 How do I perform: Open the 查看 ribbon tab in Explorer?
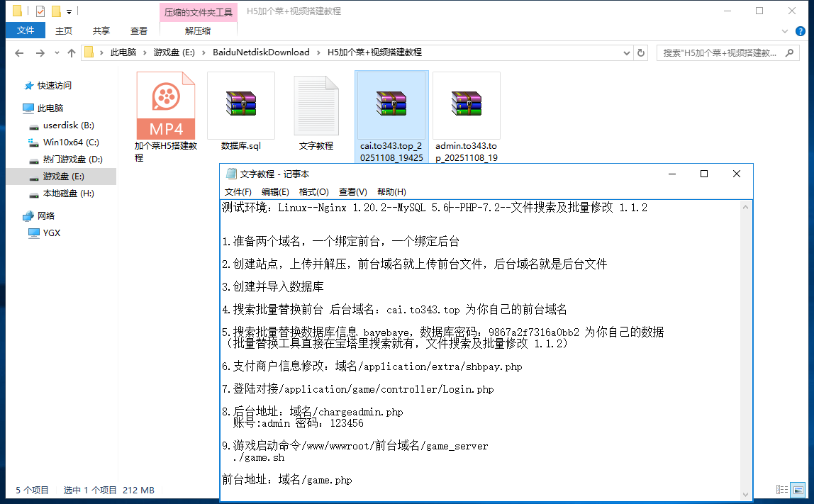click(x=139, y=31)
